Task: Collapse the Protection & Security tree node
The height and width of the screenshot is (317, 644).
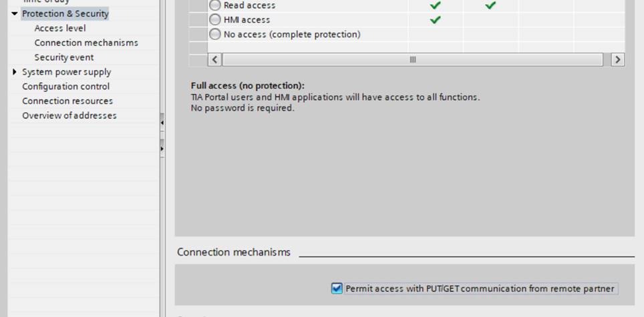Action: point(15,14)
